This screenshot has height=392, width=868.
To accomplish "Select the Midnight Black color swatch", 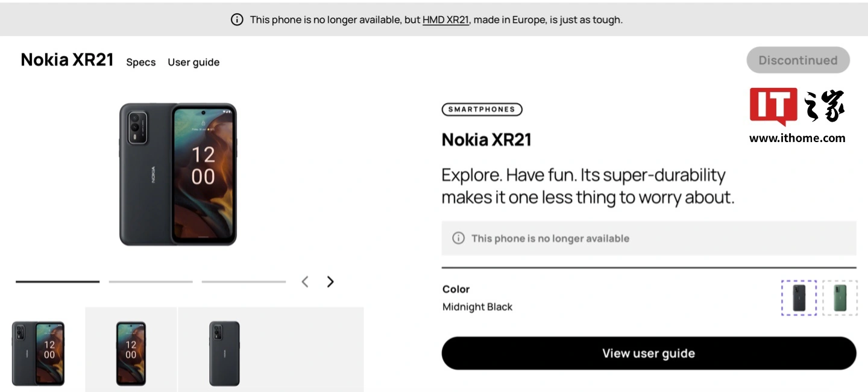I will point(799,297).
